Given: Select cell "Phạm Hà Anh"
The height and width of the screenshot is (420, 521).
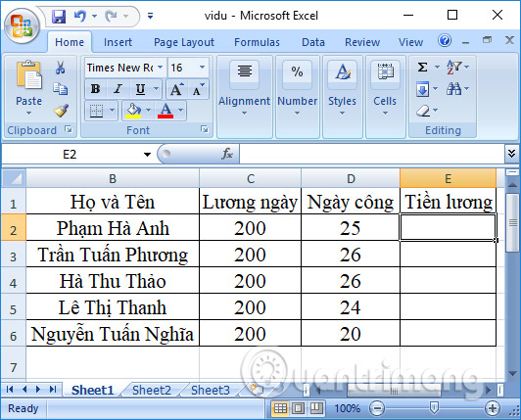Looking at the screenshot, I should point(113,228).
